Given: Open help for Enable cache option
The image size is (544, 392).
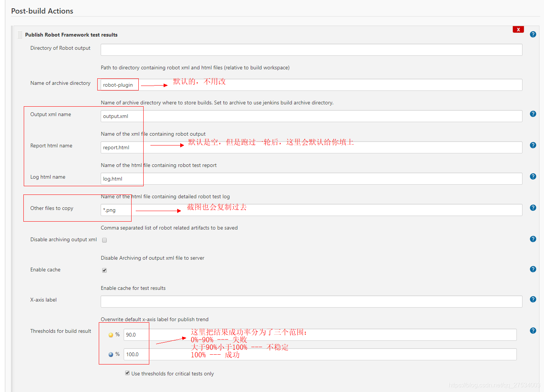Looking at the screenshot, I should tap(533, 269).
